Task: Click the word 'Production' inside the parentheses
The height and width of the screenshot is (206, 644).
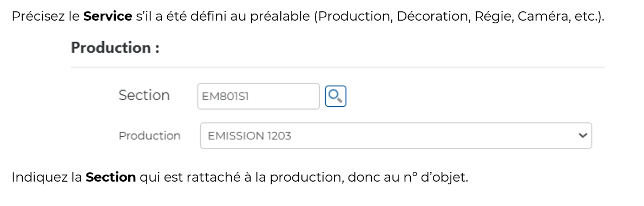Action: (x=355, y=17)
